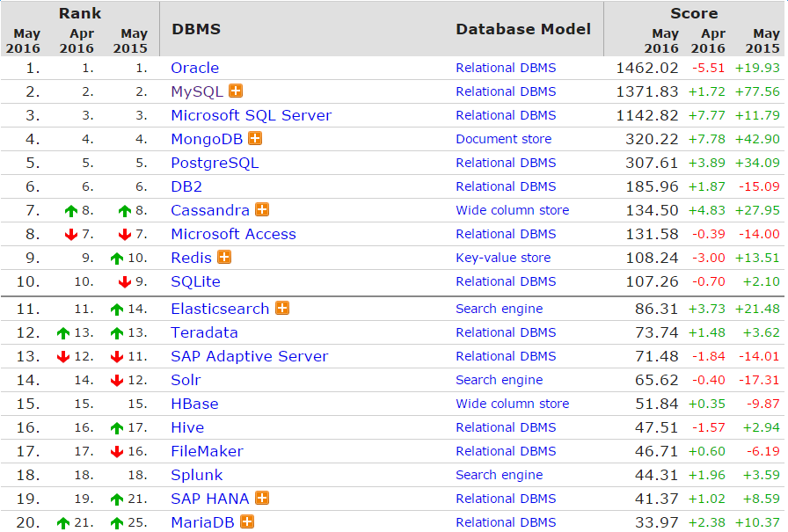Click the orange plus icon after SAP HANA
The image size is (788, 532).
[x=262, y=498]
